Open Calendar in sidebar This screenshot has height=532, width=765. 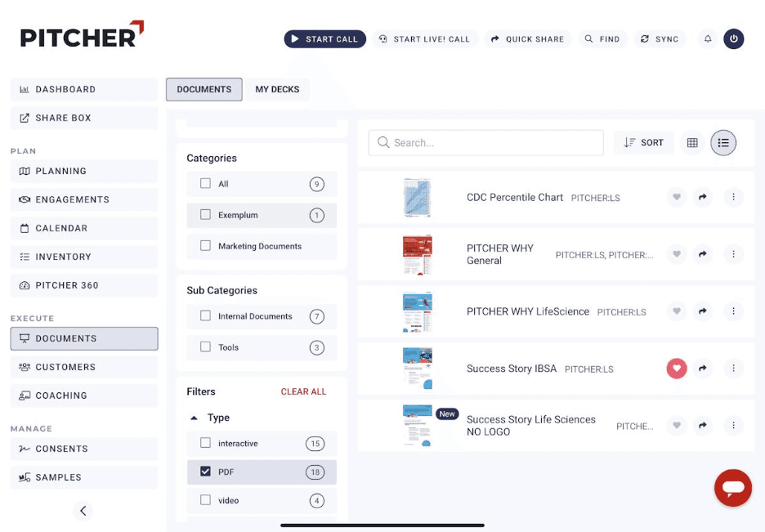84,228
